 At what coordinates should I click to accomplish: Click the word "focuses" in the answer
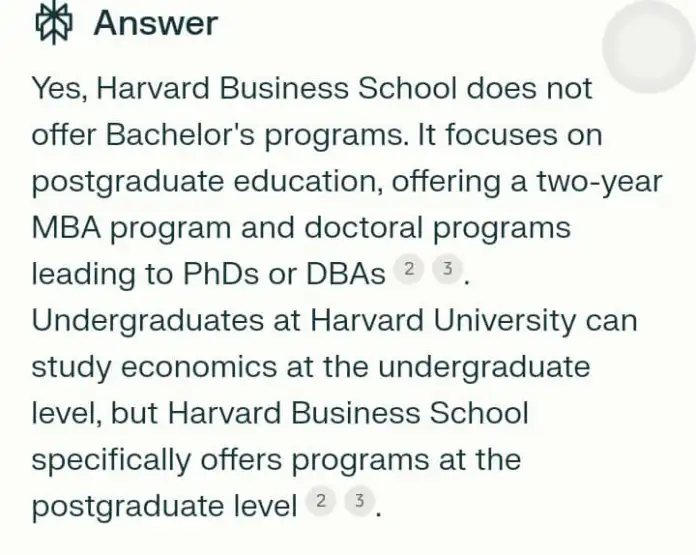click(498, 135)
